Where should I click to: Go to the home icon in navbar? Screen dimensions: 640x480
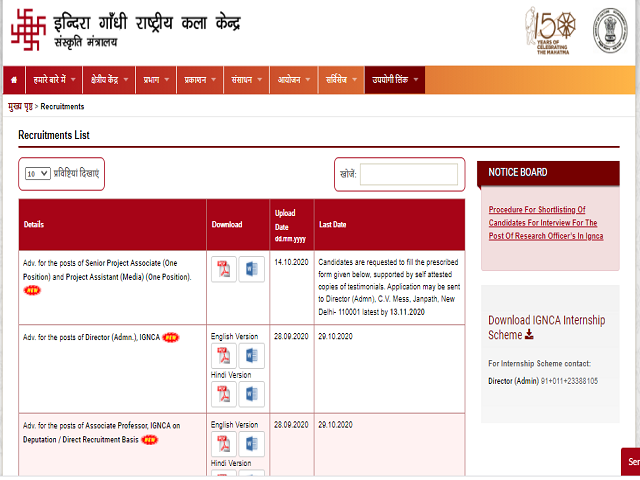[14, 80]
